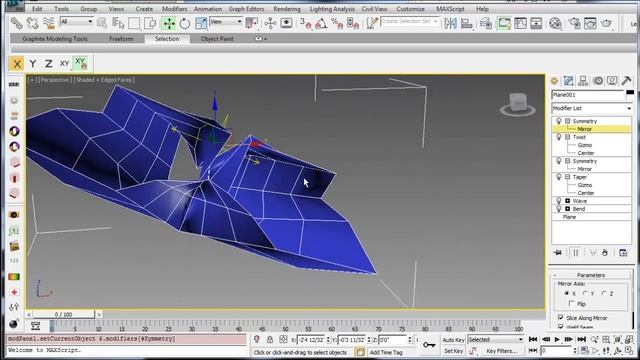Restrict to Z axis constraint
The width and height of the screenshot is (640, 360).
coord(49,64)
